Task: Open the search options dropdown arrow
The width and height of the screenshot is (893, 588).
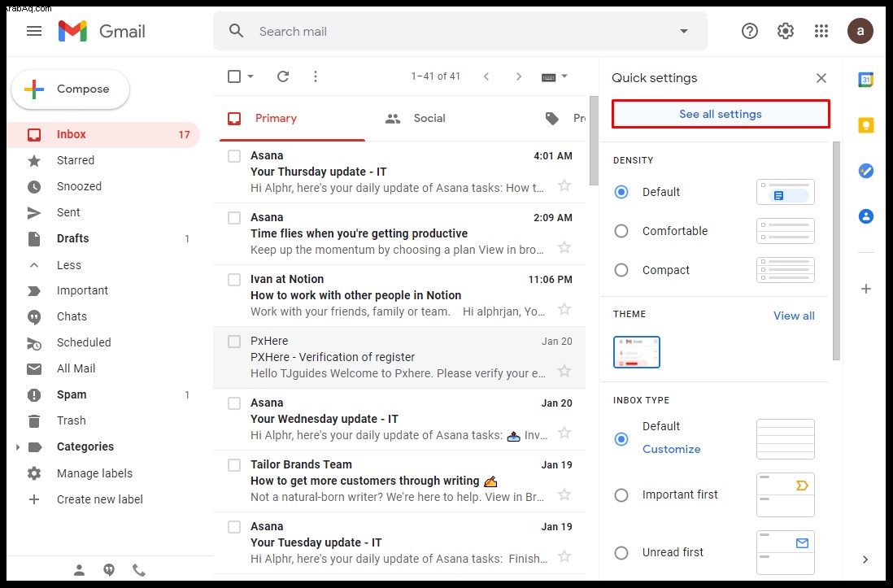Action: 684,32
